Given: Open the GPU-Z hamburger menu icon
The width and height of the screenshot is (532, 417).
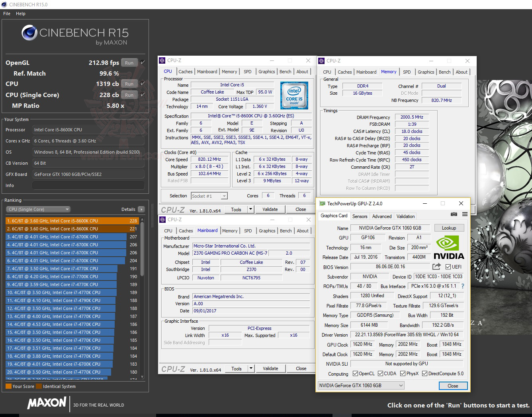Looking at the screenshot, I should tap(464, 214).
